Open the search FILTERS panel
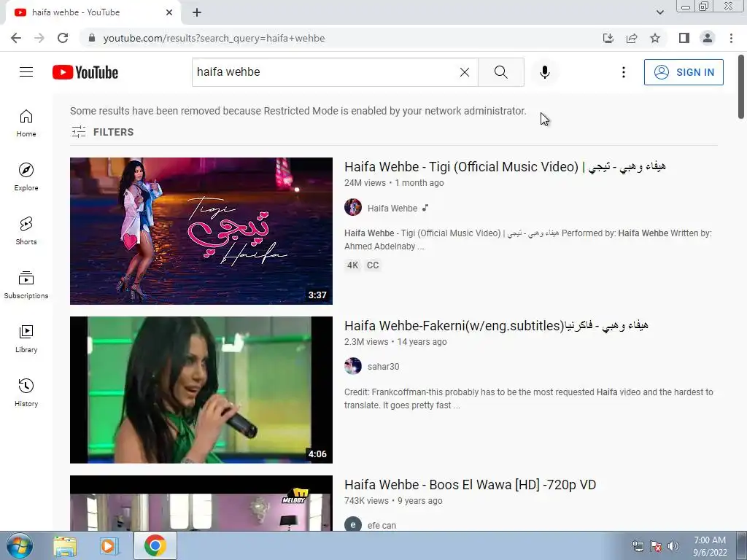This screenshot has width=747, height=560. pyautogui.click(x=102, y=132)
